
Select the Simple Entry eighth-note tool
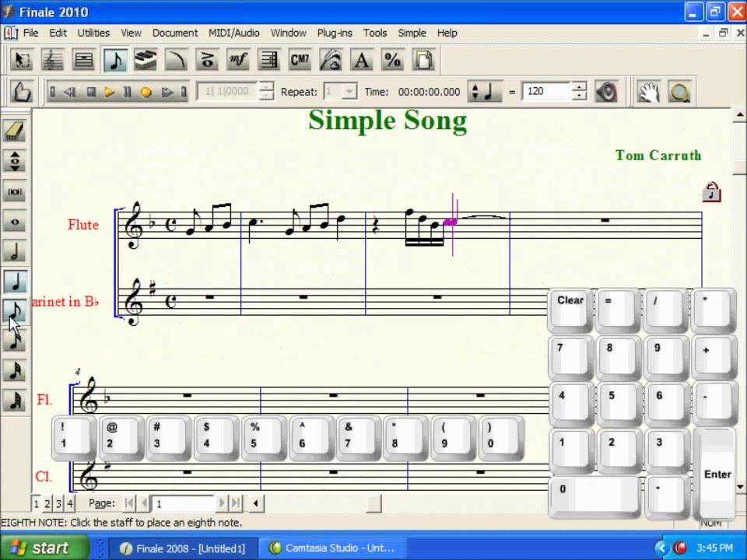[115, 61]
